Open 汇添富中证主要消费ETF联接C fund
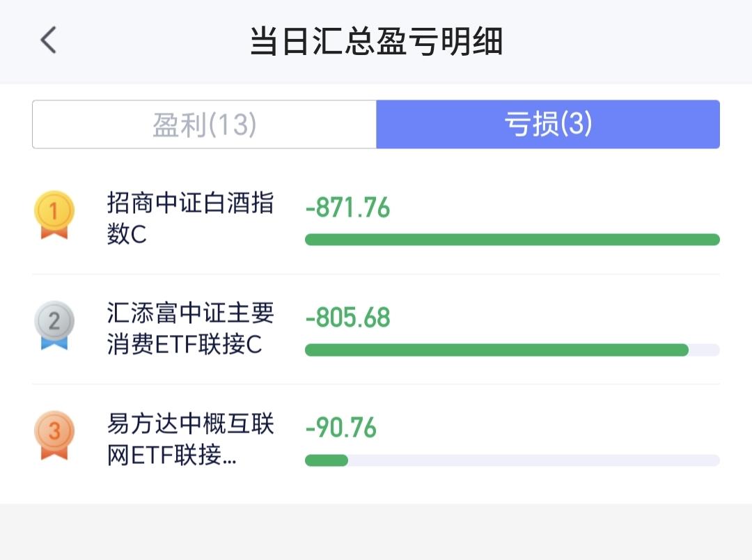This screenshot has height=560, width=752. (x=190, y=328)
